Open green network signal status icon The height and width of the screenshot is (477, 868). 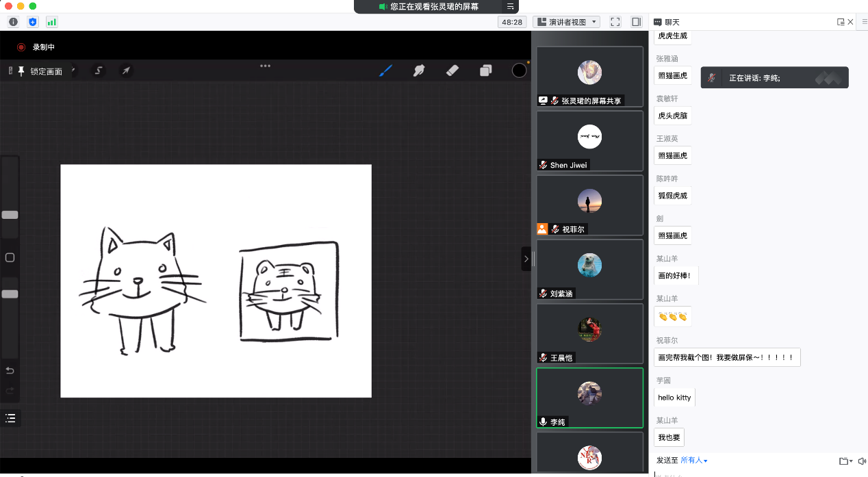point(51,22)
